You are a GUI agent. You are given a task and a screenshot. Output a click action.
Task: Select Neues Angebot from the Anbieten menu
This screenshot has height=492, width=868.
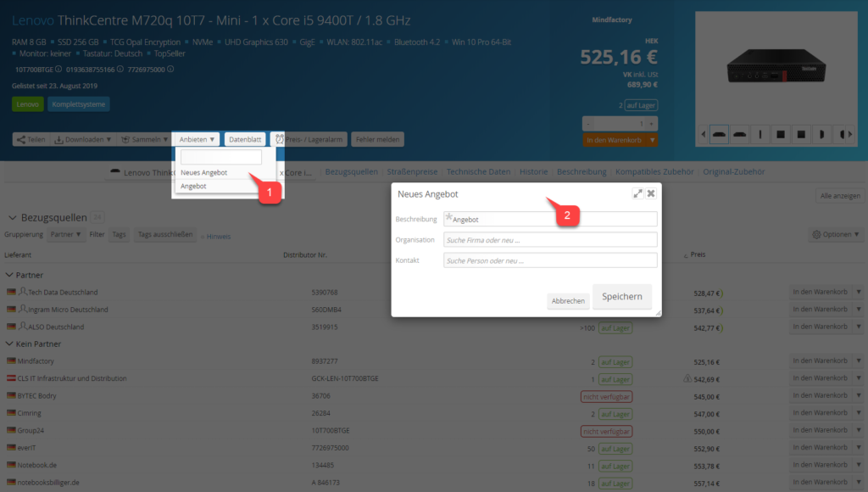pos(203,172)
